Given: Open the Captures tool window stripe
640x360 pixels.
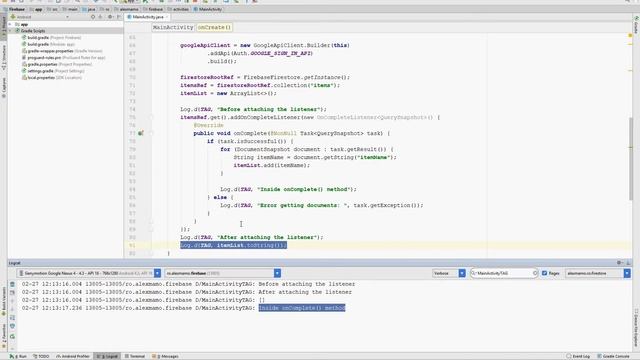Looking at the screenshot, I should click(x=4, y=87).
